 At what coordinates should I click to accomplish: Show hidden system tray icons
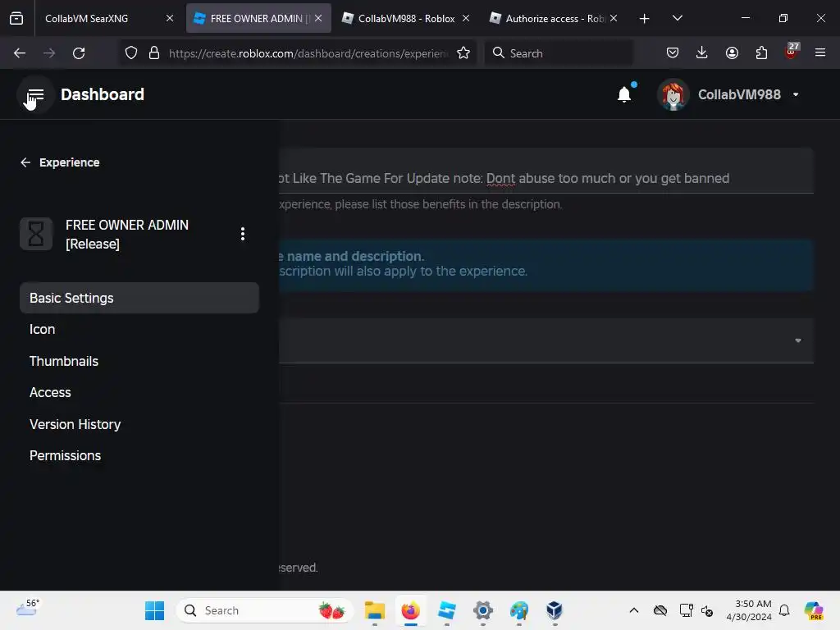pos(634,610)
